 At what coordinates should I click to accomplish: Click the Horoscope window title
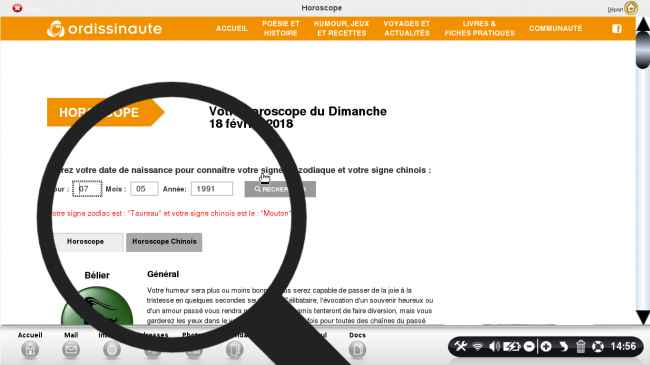[x=322, y=8]
